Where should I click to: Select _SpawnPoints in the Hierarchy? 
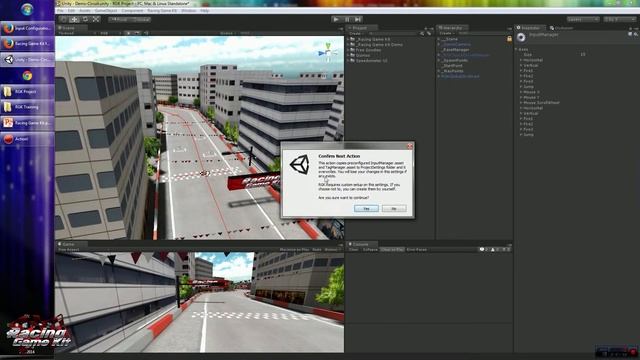[x=455, y=60]
